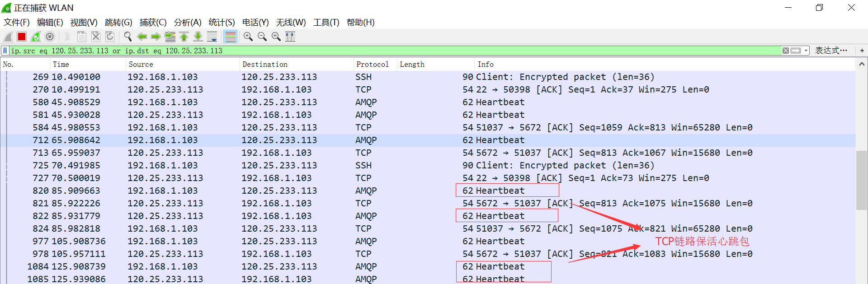Restart the current capture
Screen dimensions: 868x284
coord(36,37)
